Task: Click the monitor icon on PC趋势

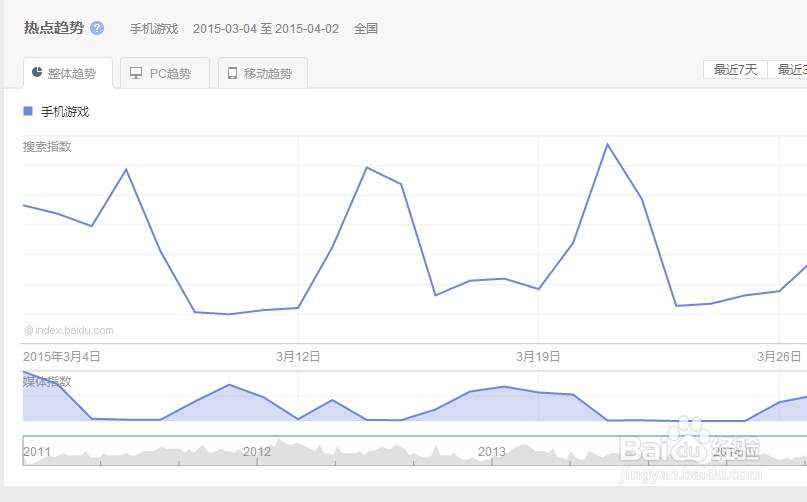Action: pos(136,73)
